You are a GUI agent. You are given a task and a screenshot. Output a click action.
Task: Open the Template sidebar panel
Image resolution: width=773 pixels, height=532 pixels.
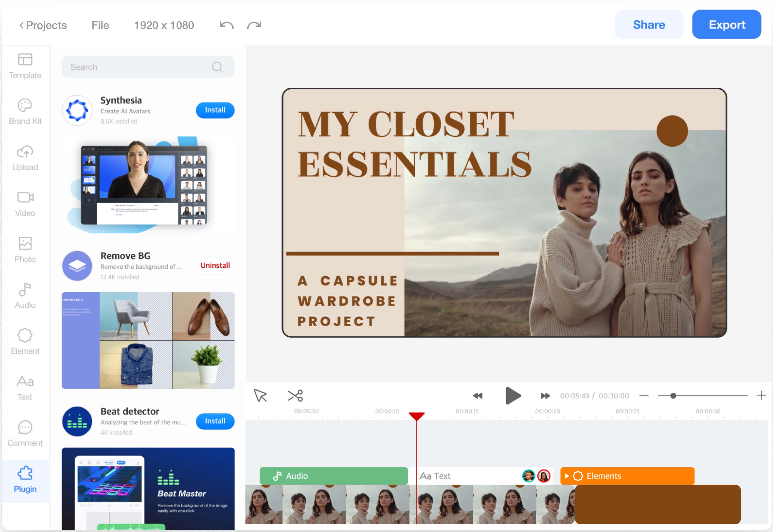click(x=25, y=66)
